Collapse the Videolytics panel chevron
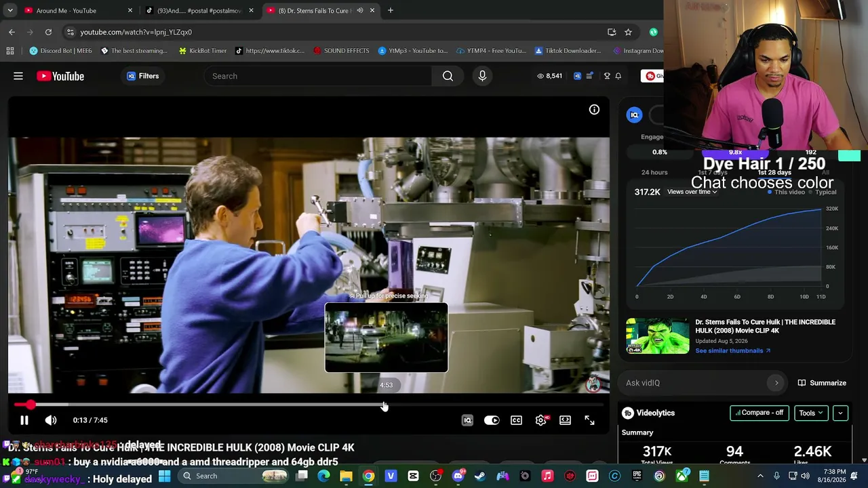This screenshot has width=868, height=488. coord(840,413)
